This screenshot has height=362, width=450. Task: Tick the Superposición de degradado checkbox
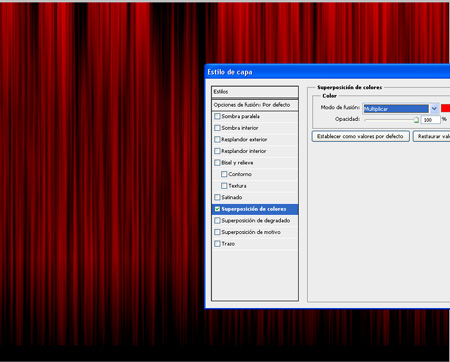(217, 220)
